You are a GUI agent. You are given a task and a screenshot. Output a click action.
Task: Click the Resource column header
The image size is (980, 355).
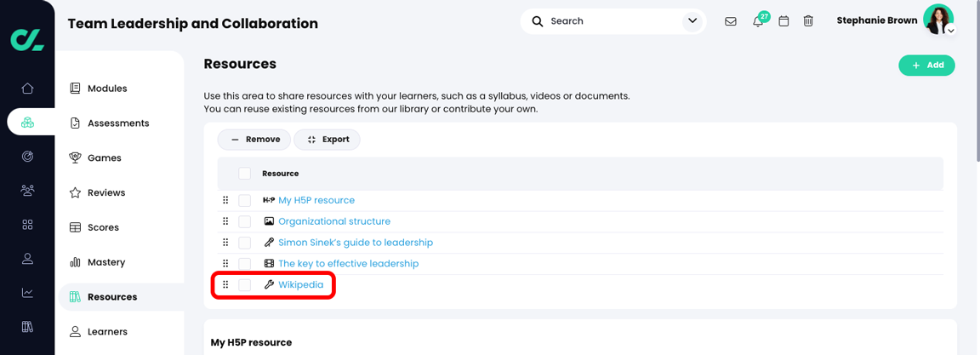coord(280,173)
